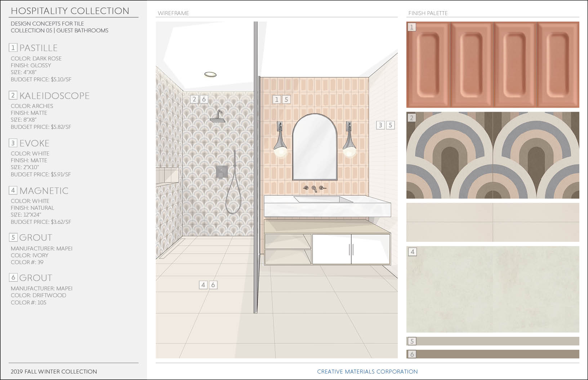Image resolution: width=588 pixels, height=380 pixels.
Task: Select the Evoke white tile sample
Action: (493, 222)
